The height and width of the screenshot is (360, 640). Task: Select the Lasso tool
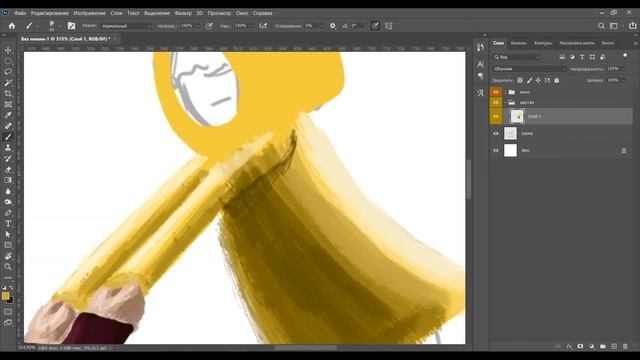click(8, 72)
